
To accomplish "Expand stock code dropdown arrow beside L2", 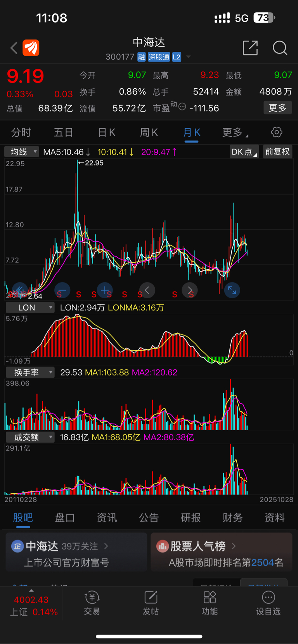I will click(189, 57).
